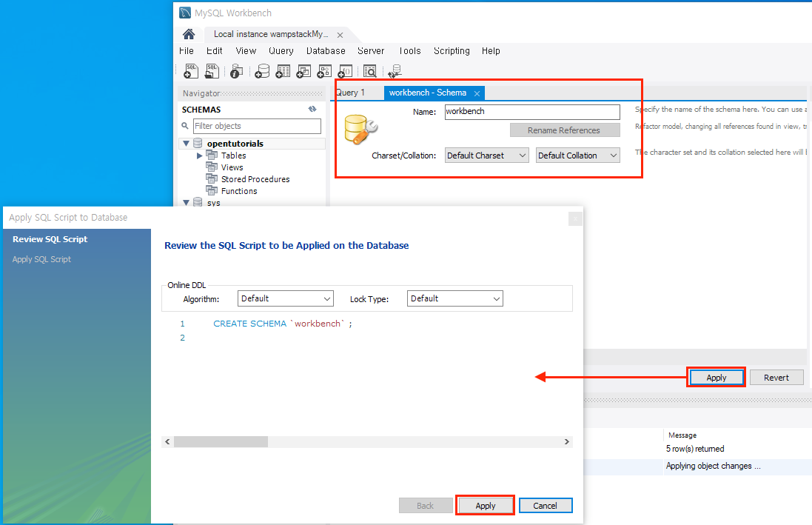
Task: Select the Tables node under opentutorials
Action: [234, 156]
